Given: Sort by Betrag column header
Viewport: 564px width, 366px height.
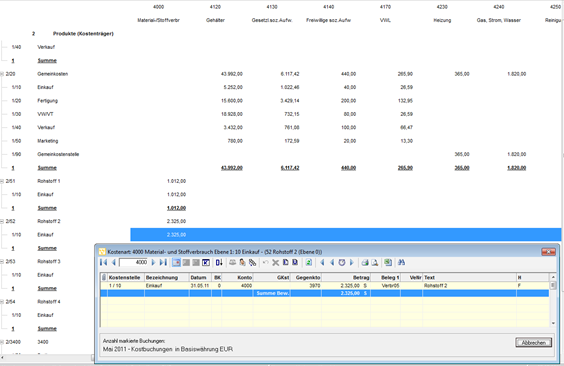Looking at the screenshot, I should click(346, 278).
